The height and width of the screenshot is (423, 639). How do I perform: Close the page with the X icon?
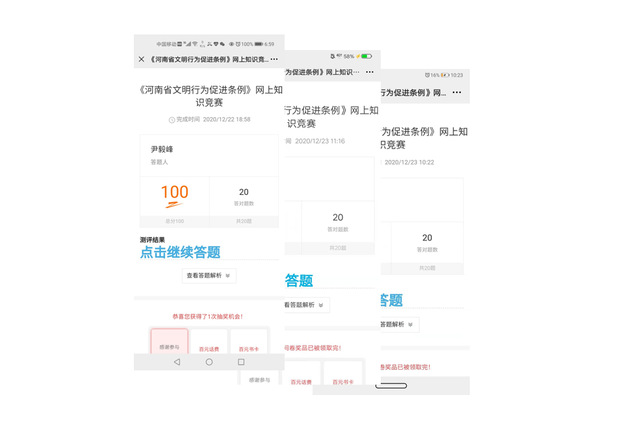142,60
